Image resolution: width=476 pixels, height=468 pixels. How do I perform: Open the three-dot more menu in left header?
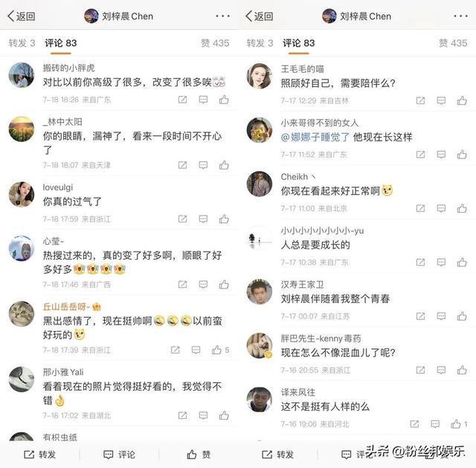click(x=223, y=16)
